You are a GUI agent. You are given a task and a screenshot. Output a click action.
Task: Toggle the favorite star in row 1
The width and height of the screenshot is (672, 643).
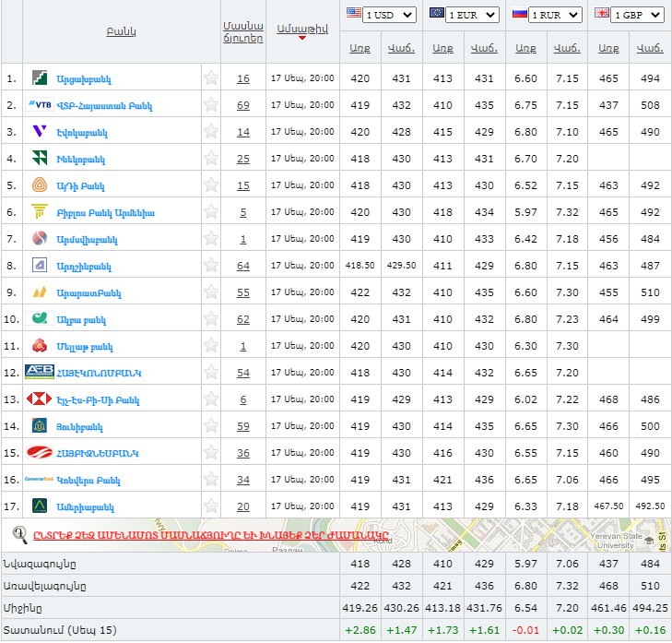211,78
